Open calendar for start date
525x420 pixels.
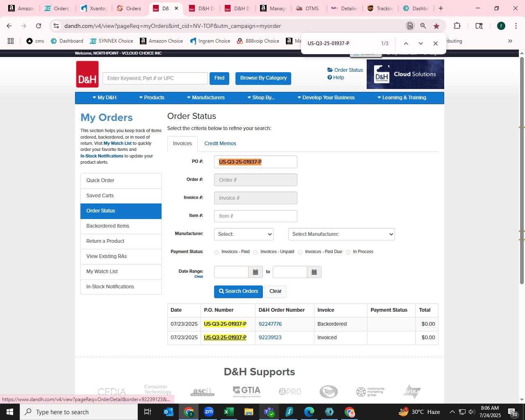(x=255, y=272)
